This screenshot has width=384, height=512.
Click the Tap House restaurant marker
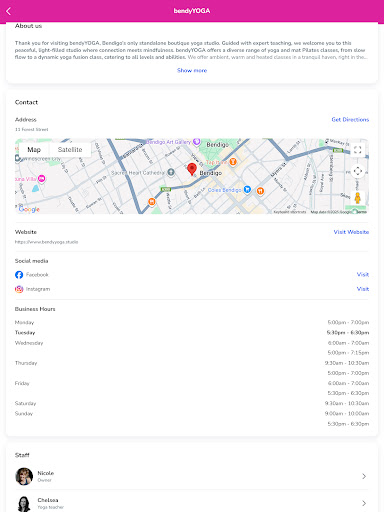click(x=233, y=162)
